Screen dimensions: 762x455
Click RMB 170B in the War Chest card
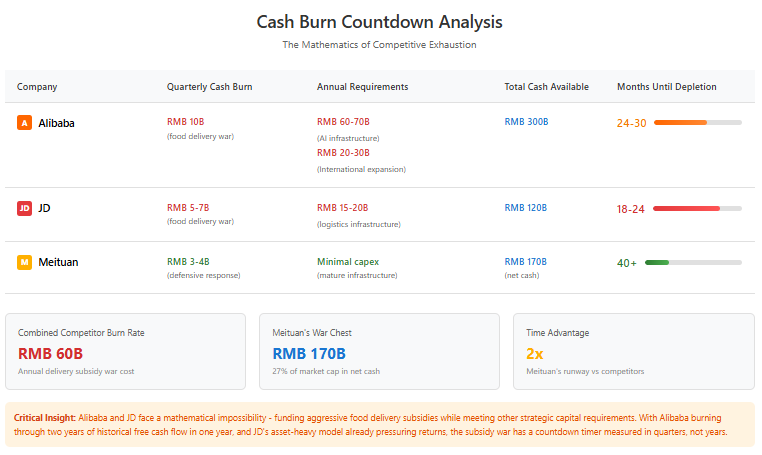(x=309, y=353)
